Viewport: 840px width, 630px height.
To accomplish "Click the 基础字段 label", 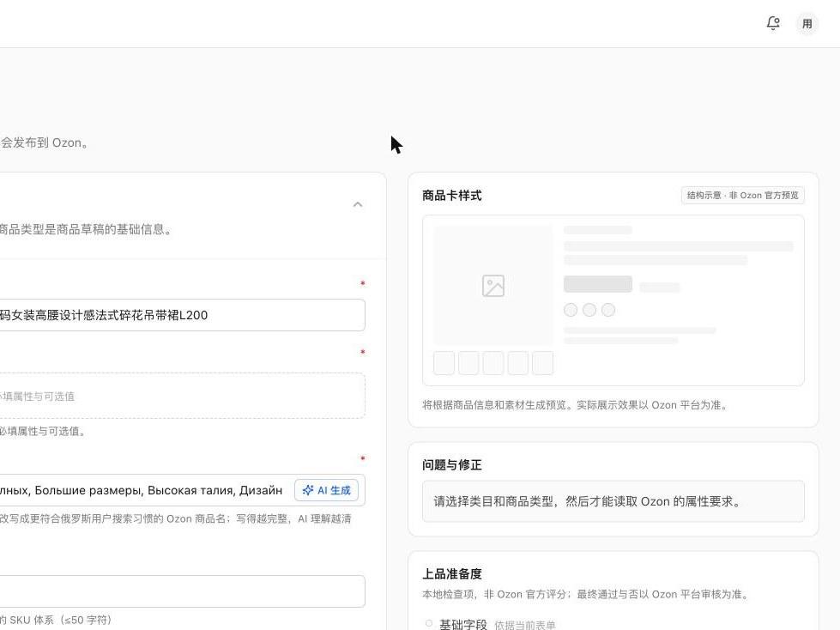I will point(462,625).
